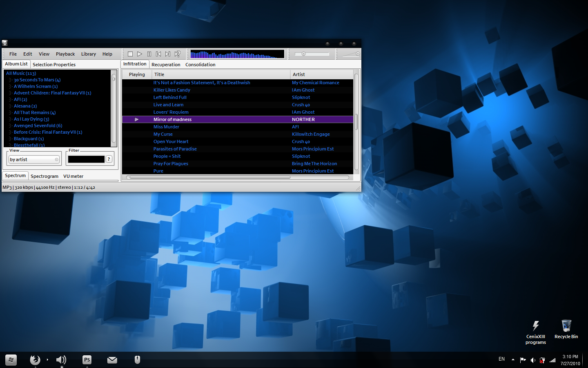
Task: Click the volume tray icon
Action: [533, 360]
